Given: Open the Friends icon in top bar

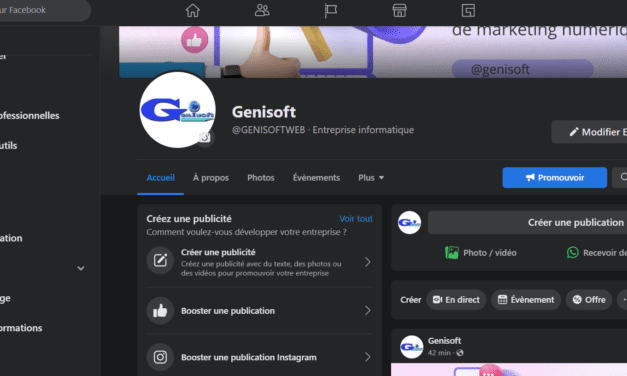Looking at the screenshot, I should (262, 10).
